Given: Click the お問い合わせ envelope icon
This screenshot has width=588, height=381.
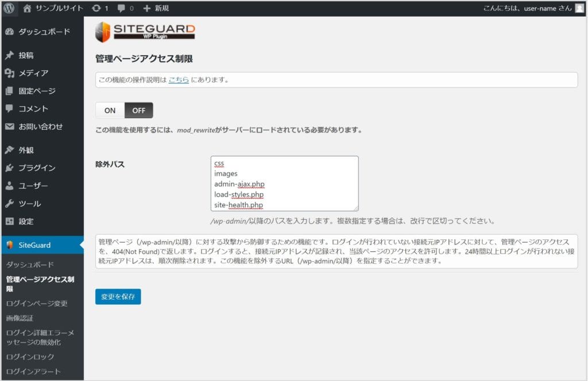Looking at the screenshot, I should (10, 127).
